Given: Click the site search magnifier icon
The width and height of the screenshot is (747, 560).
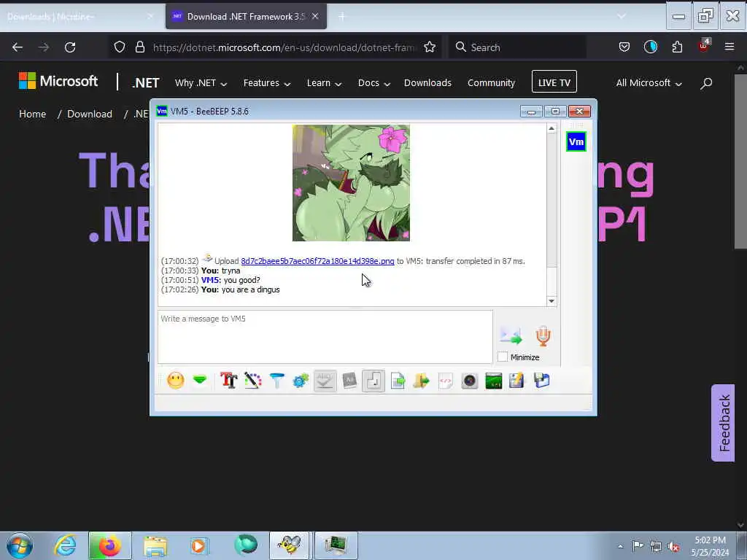Looking at the screenshot, I should coord(706,83).
